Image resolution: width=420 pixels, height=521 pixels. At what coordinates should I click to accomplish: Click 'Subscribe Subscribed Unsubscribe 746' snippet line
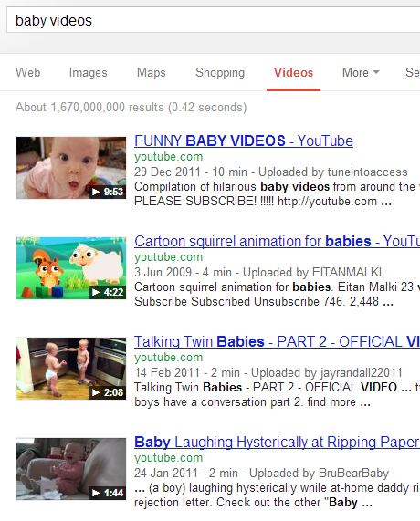tap(264, 302)
